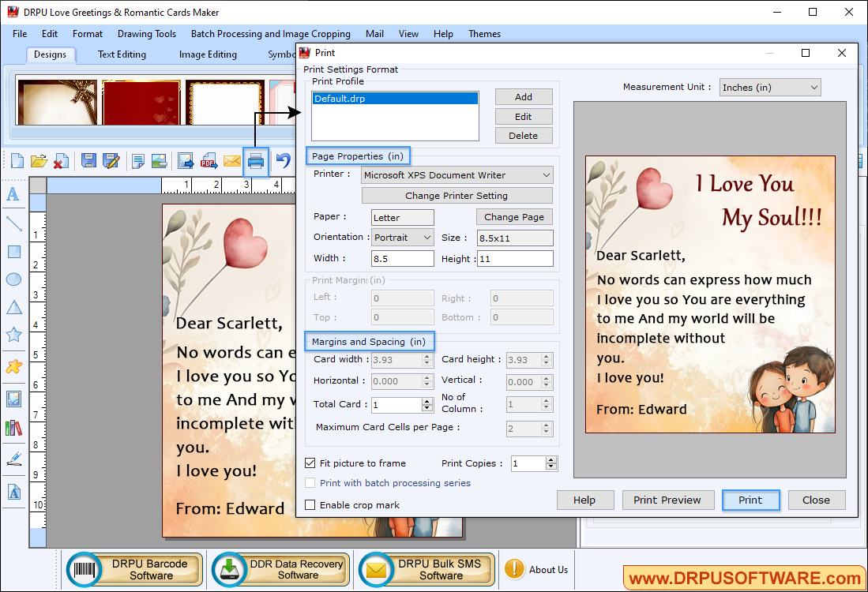Select the Text tool from left toolbar

coord(13,194)
